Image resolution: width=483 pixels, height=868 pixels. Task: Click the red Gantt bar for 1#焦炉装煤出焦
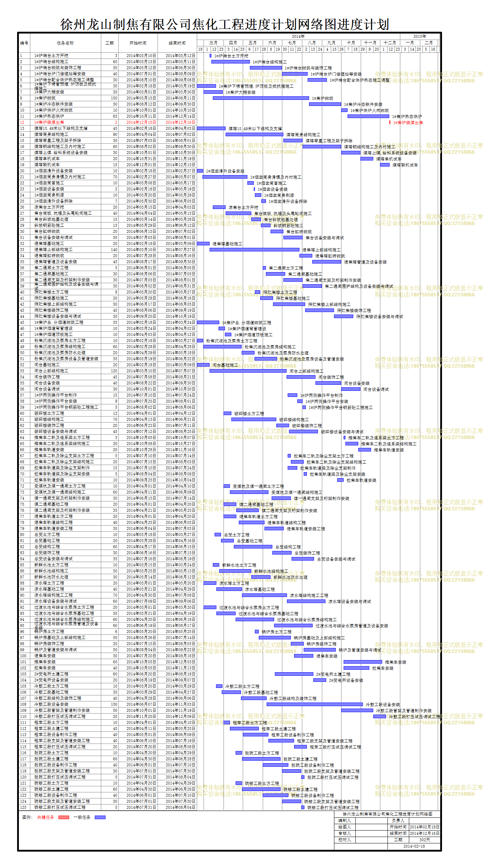(x=390, y=122)
